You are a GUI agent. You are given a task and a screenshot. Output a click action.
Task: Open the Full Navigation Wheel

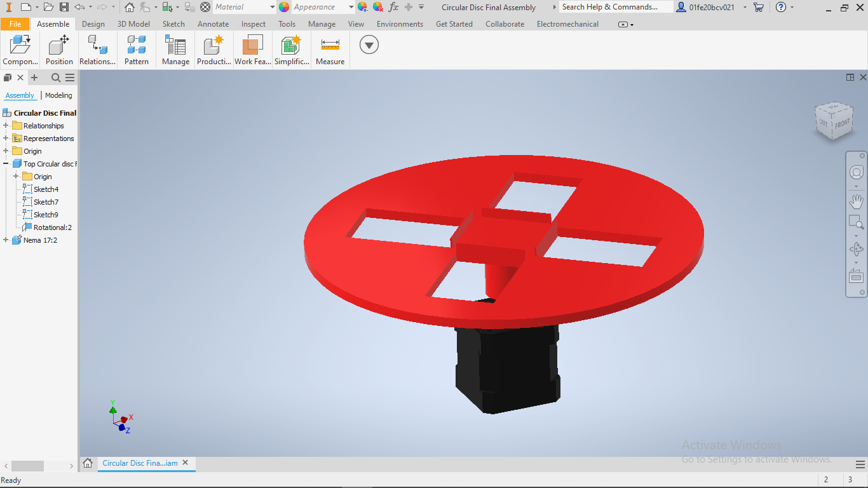tap(857, 173)
